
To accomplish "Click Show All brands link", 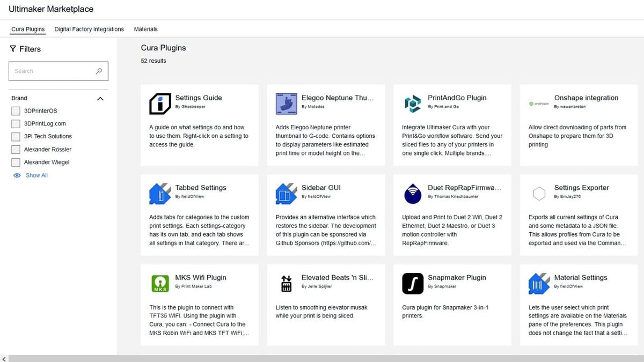I will [x=36, y=175].
